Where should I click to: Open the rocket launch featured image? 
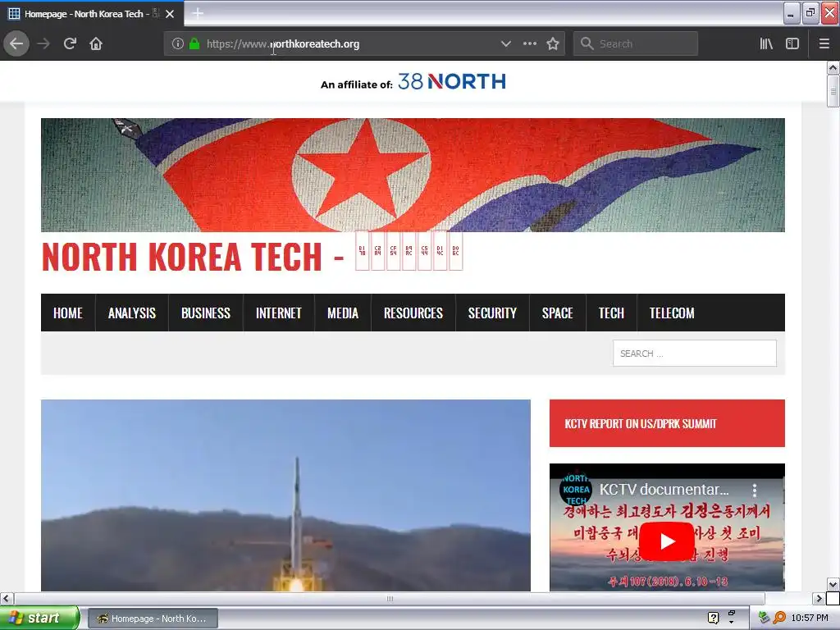tap(285, 495)
